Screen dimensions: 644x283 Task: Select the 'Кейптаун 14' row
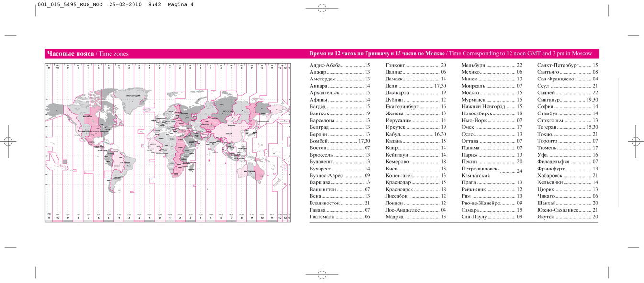416,155
